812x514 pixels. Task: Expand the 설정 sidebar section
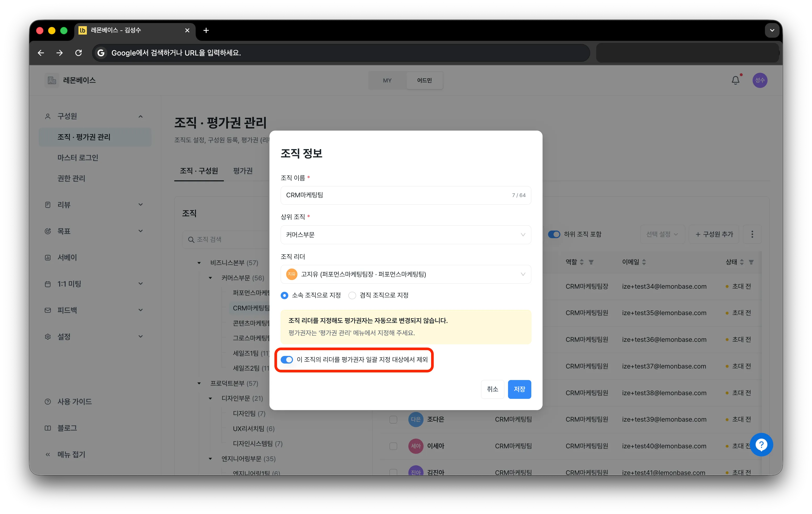(x=141, y=337)
